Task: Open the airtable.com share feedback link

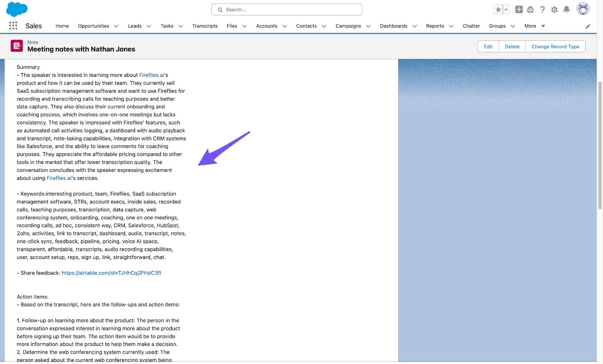Action: click(111, 273)
